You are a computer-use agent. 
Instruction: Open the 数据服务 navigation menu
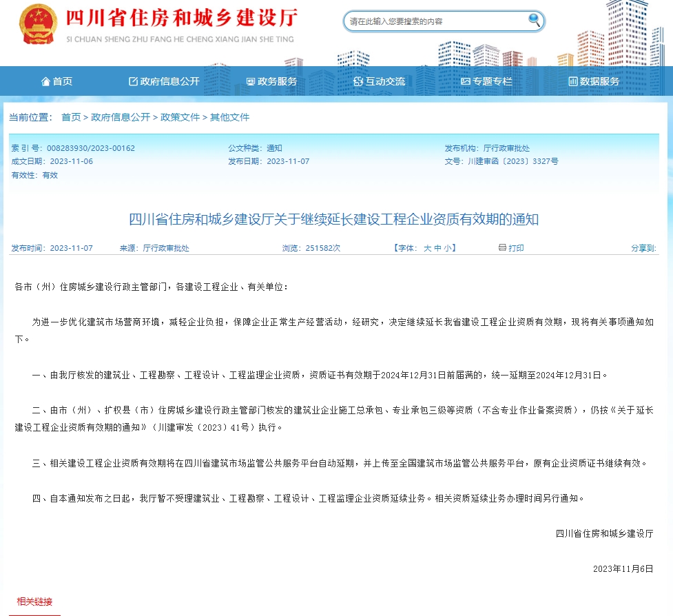pos(594,81)
